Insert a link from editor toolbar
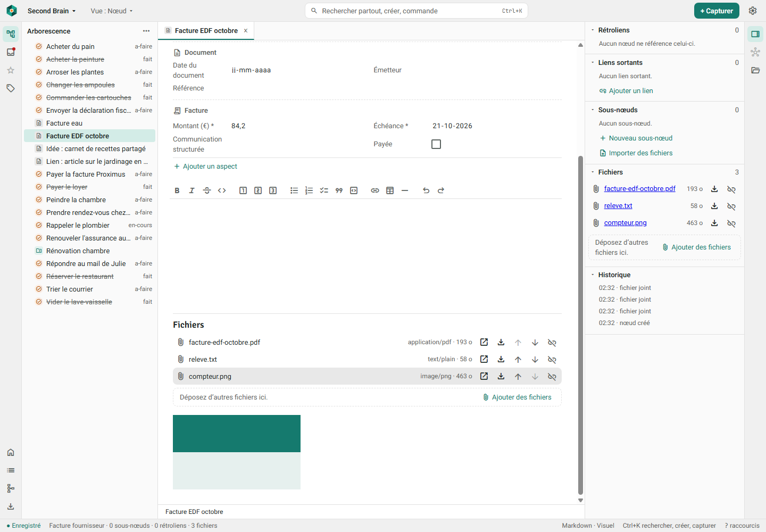Image resolution: width=766 pixels, height=532 pixels. point(375,190)
